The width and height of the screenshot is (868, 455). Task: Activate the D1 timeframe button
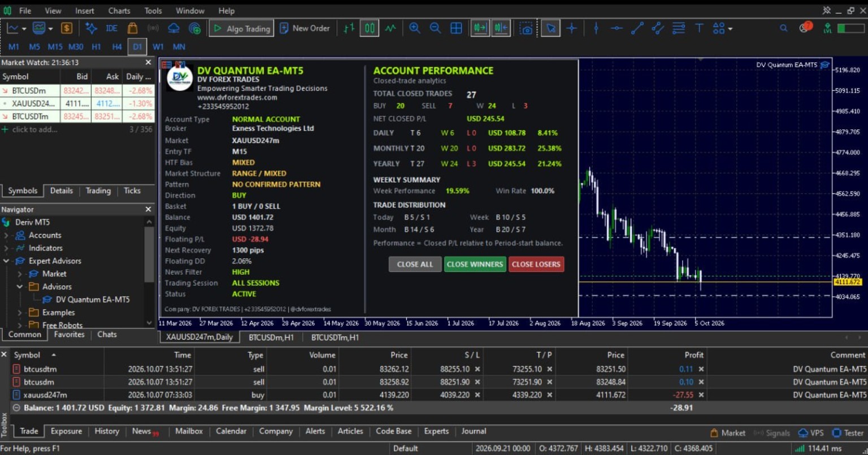click(x=137, y=47)
